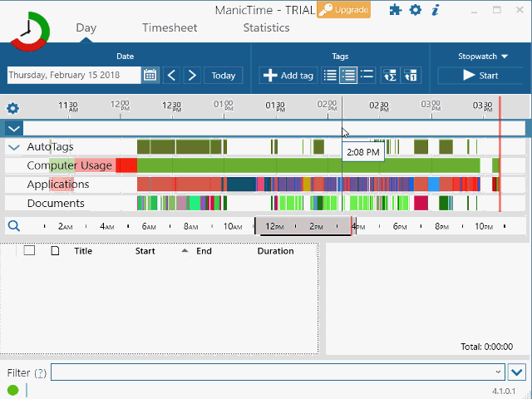Switch to the Day tab
Viewport: 532px width, 399px height.
pyautogui.click(x=86, y=27)
